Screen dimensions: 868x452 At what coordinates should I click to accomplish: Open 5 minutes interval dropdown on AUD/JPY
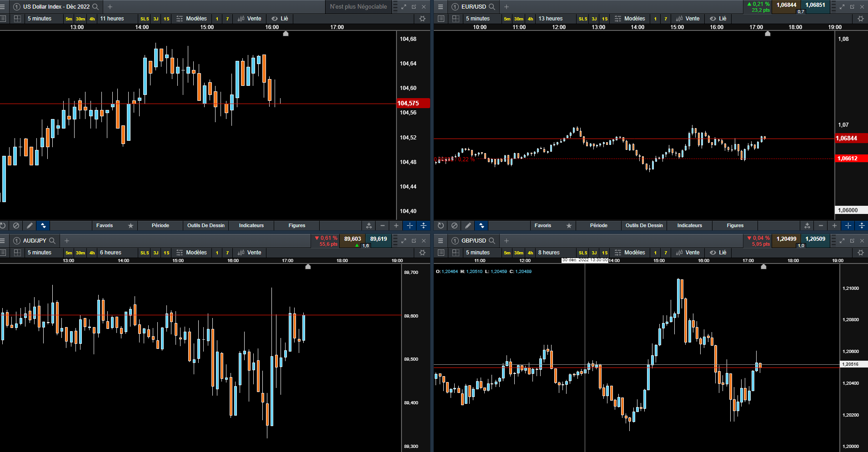(40, 253)
